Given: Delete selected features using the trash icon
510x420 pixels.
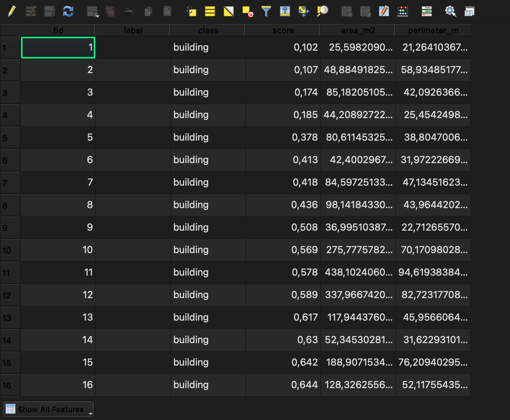Looking at the screenshot, I should tap(110, 11).
